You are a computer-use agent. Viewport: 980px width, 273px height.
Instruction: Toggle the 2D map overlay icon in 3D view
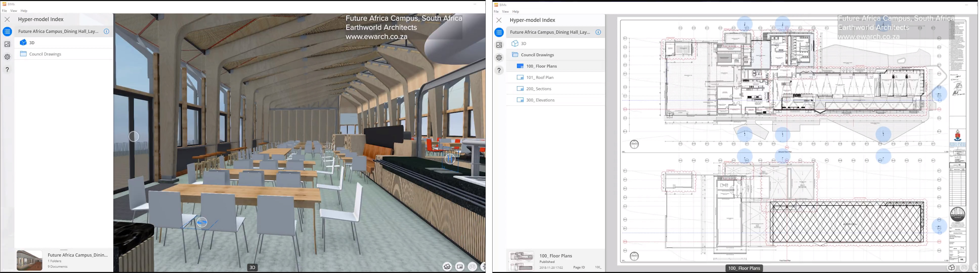(x=460, y=267)
